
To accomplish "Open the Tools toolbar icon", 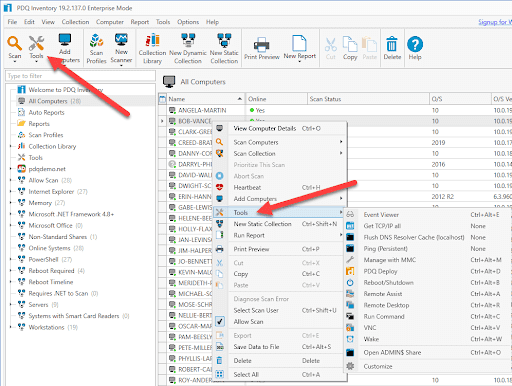I will pos(36,43).
